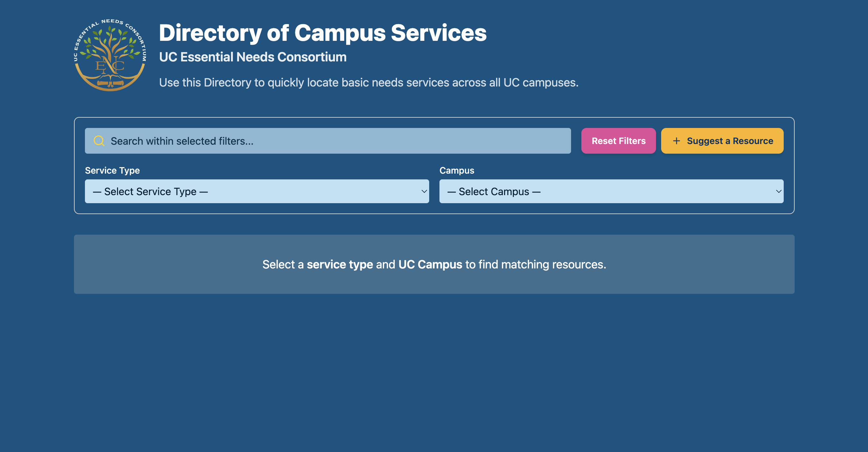This screenshot has height=452, width=868.
Task: Open the Service Type dropdown
Action: click(x=257, y=191)
